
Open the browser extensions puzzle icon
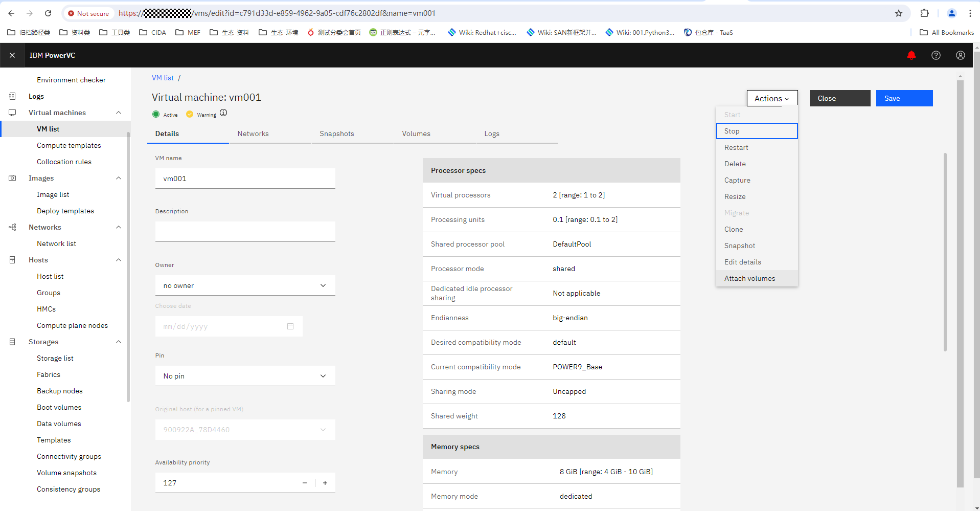tap(925, 13)
